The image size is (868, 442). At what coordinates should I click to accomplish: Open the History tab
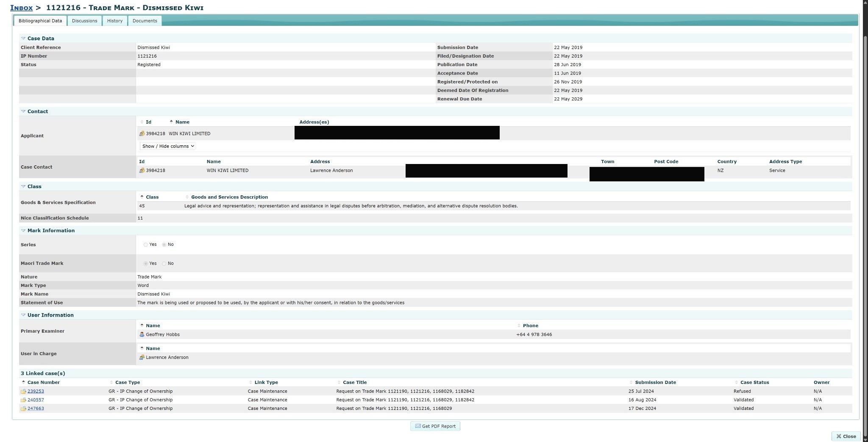(114, 20)
